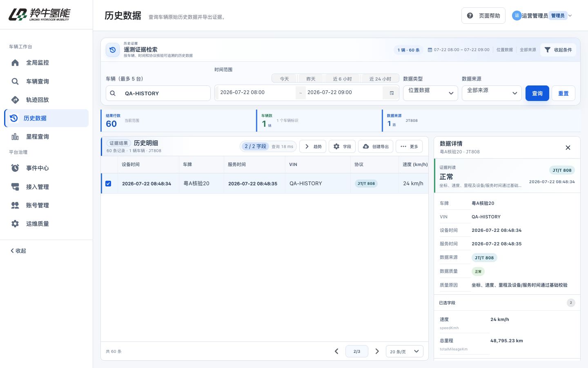This screenshot has width=588, height=368.
Task: Click the 48,795.23 km mileage value
Action: point(507,341)
